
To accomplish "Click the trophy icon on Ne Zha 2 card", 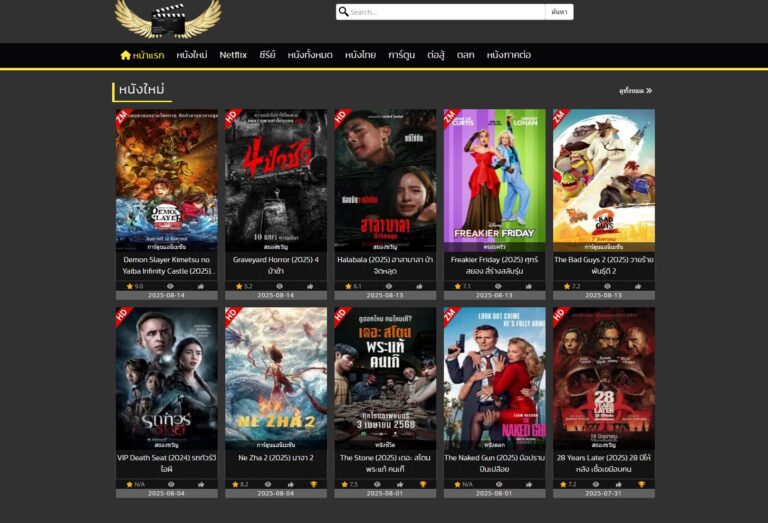I will [x=313, y=484].
